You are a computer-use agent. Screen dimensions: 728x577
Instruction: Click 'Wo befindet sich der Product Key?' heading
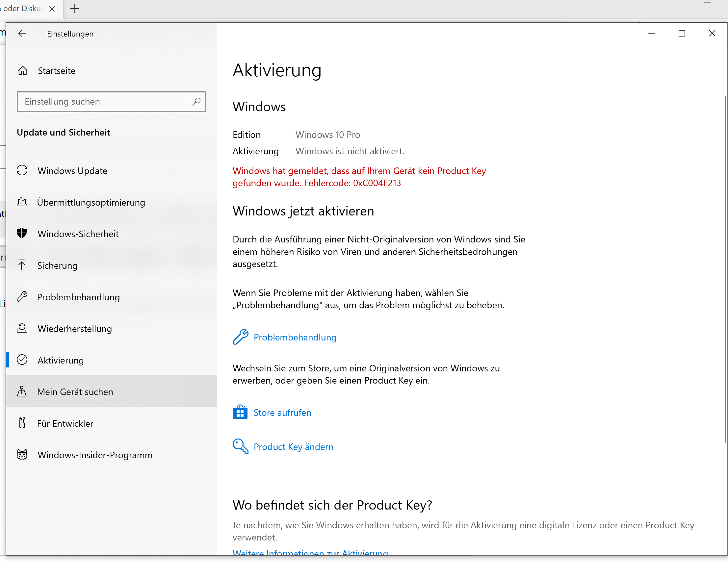pos(332,505)
